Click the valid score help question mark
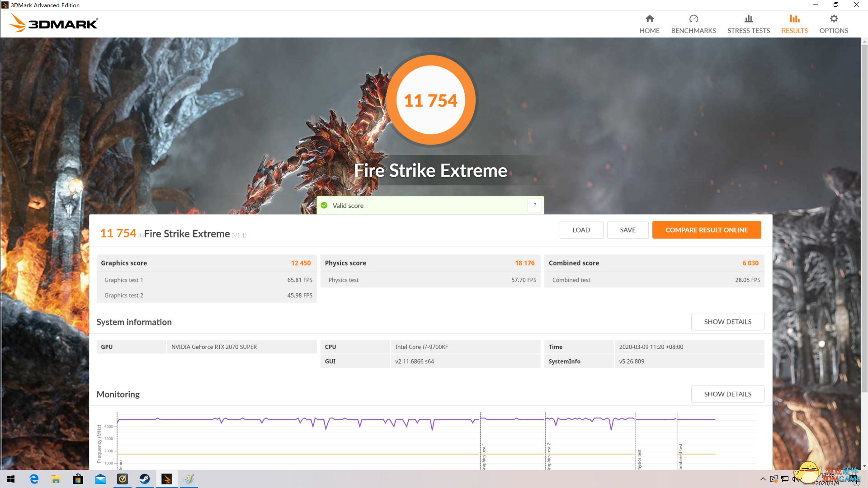 pyautogui.click(x=534, y=206)
